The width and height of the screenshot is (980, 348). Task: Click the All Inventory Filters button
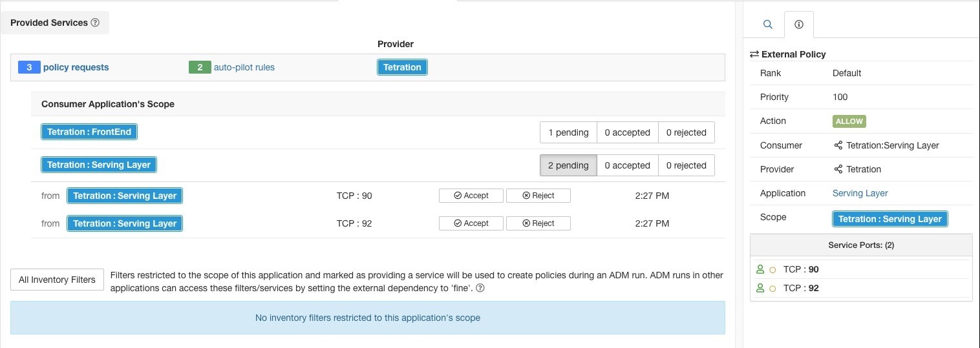[x=57, y=280]
